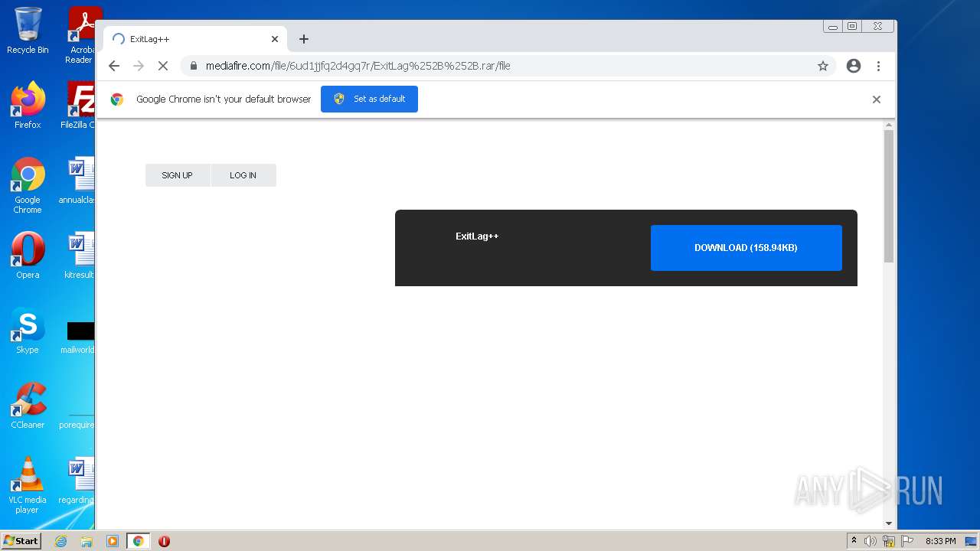Screen dimensions: 980x551
Task: Open Windows Media Player taskbar icon
Action: coord(113,541)
